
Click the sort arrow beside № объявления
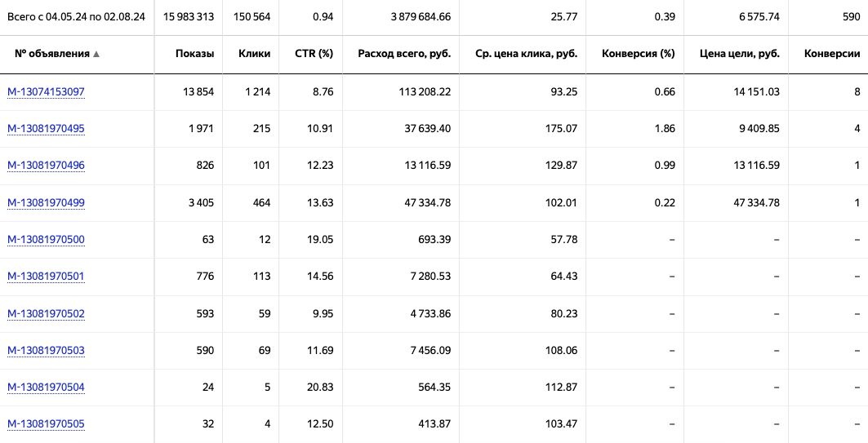click(x=96, y=55)
